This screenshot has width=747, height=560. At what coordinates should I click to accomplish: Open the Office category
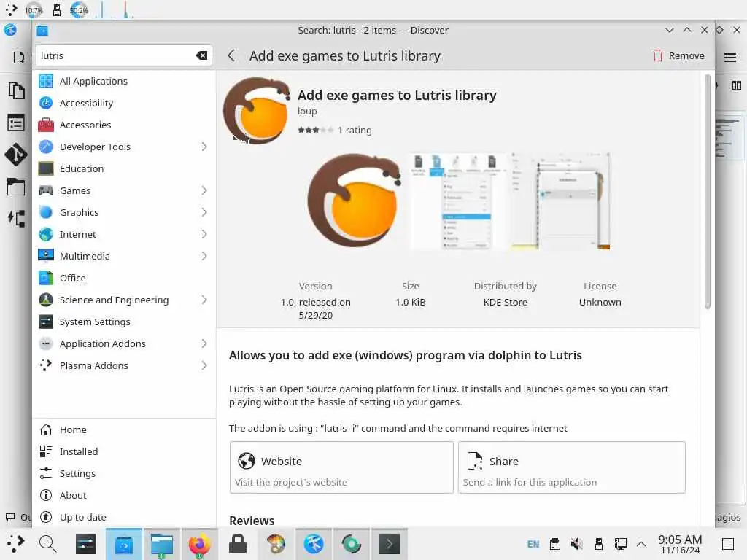point(124,278)
